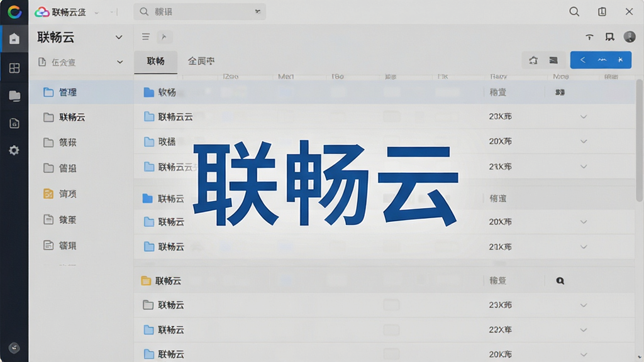Expand chevron on the 致橇 row
This screenshot has width=644, height=362.
coord(584,141)
